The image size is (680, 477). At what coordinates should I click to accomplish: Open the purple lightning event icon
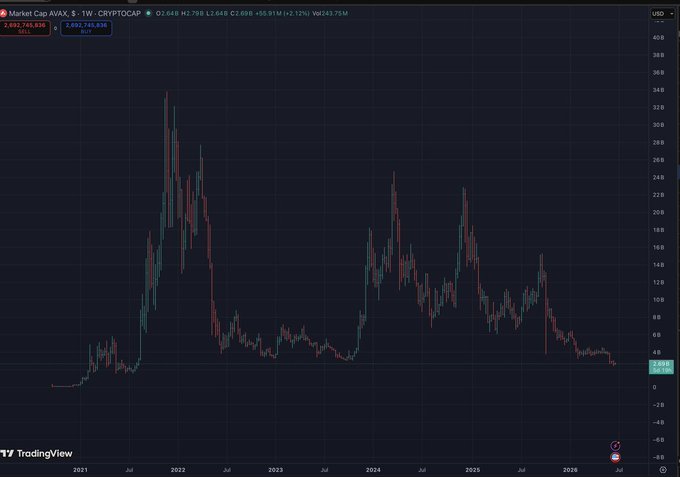[615, 446]
